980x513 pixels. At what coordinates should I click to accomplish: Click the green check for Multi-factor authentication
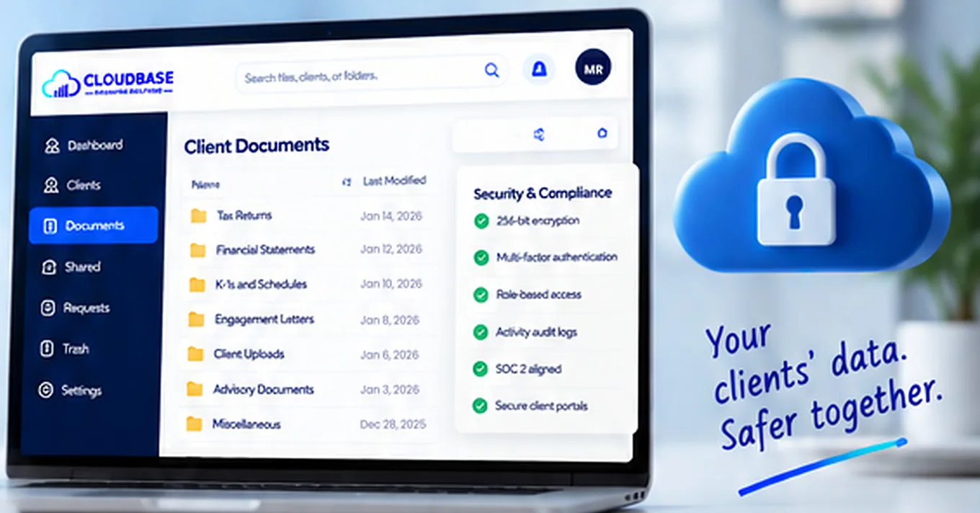tap(481, 257)
